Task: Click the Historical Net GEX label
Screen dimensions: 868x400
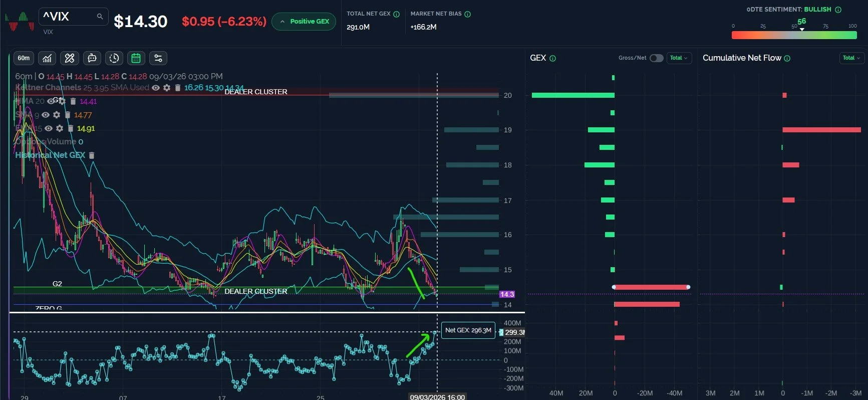Action: (x=50, y=155)
